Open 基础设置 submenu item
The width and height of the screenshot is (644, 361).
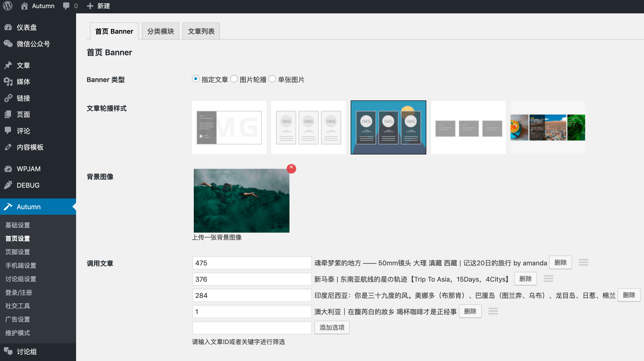pos(17,225)
